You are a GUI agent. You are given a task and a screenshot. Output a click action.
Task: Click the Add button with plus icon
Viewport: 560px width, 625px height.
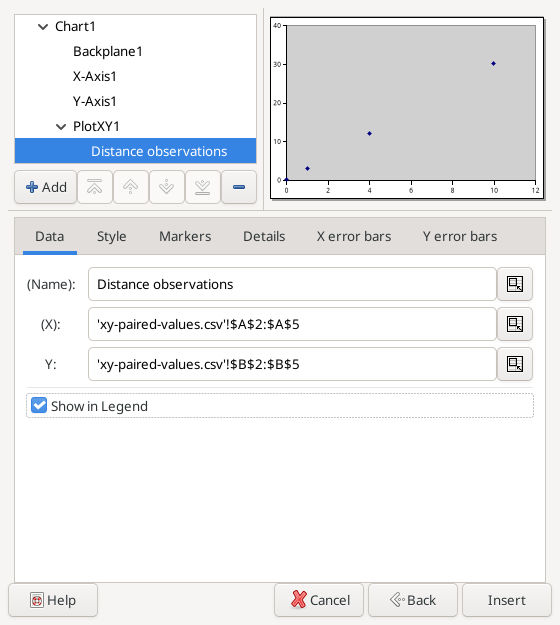[45, 187]
